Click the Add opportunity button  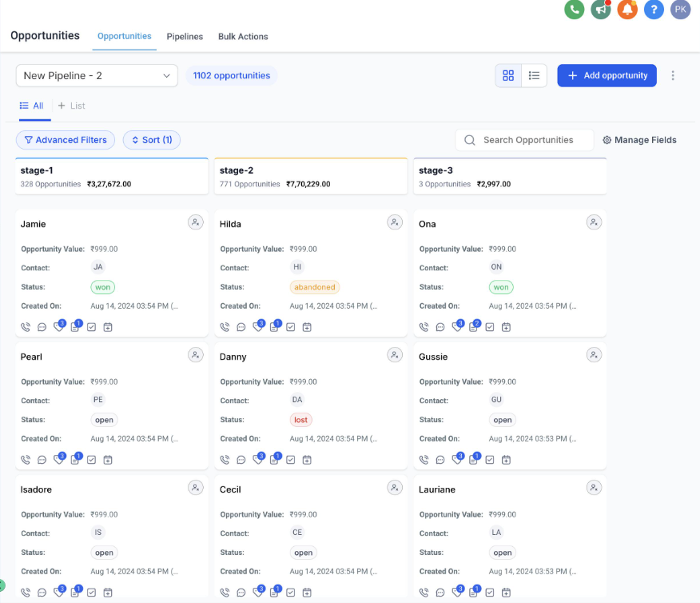point(607,75)
